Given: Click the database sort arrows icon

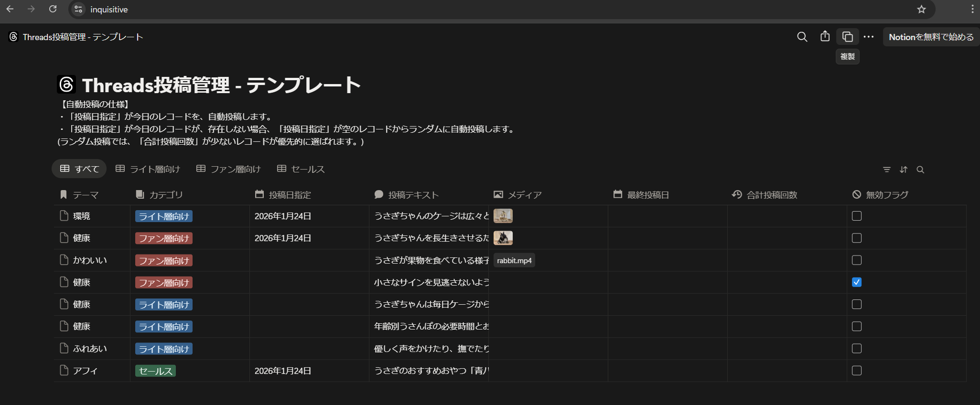Looking at the screenshot, I should coord(904,170).
